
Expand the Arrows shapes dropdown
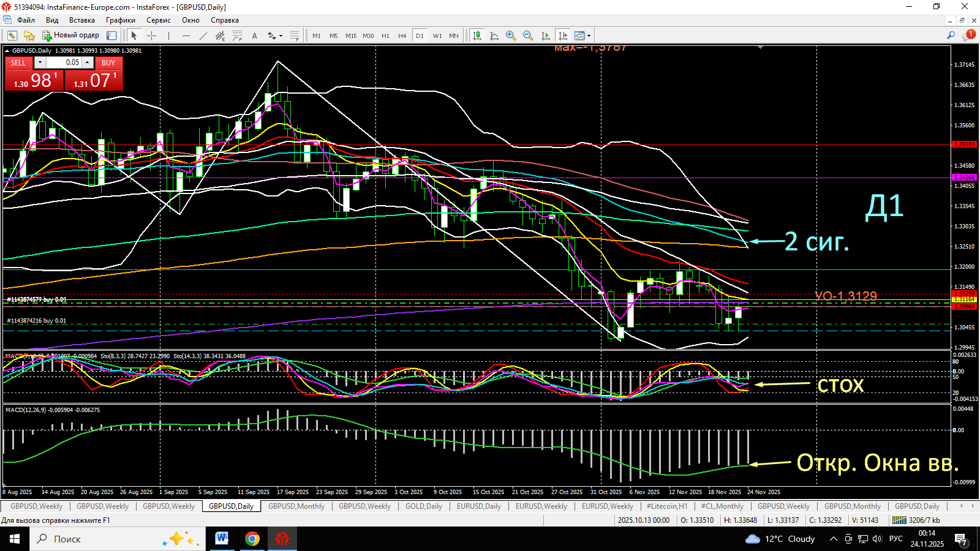coord(275,36)
